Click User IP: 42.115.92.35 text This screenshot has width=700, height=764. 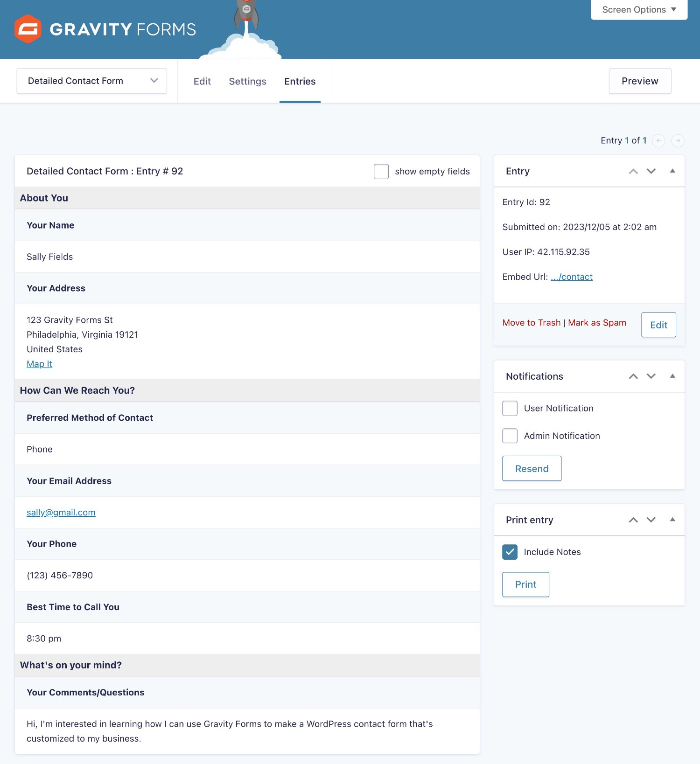[x=546, y=252]
